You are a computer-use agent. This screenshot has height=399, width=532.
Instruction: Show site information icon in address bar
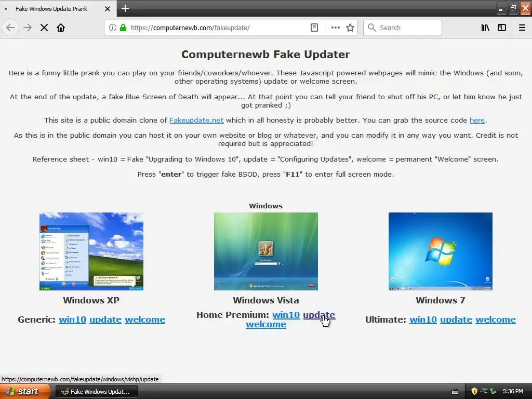pyautogui.click(x=113, y=28)
